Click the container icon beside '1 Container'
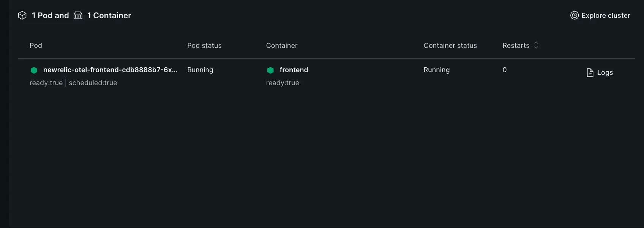This screenshot has height=228, width=644. click(78, 16)
